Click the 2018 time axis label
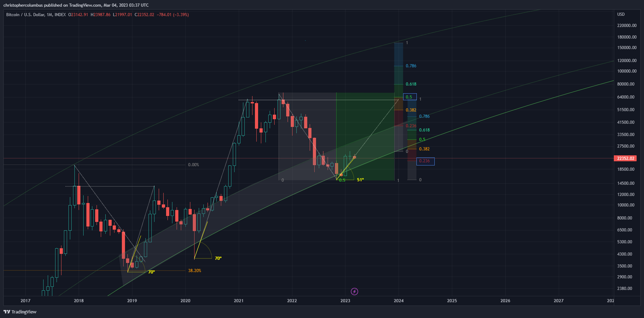This screenshot has height=318, width=644. (79, 300)
